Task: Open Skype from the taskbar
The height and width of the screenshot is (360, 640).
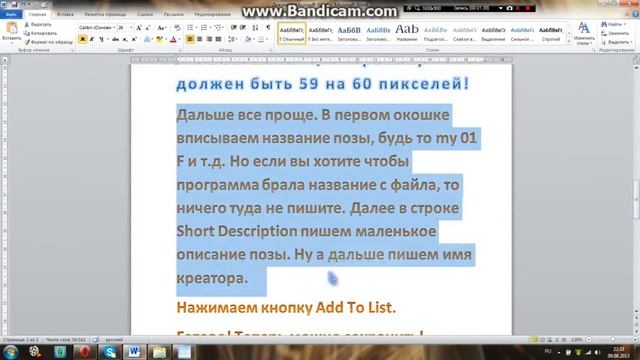Action: [x=109, y=352]
